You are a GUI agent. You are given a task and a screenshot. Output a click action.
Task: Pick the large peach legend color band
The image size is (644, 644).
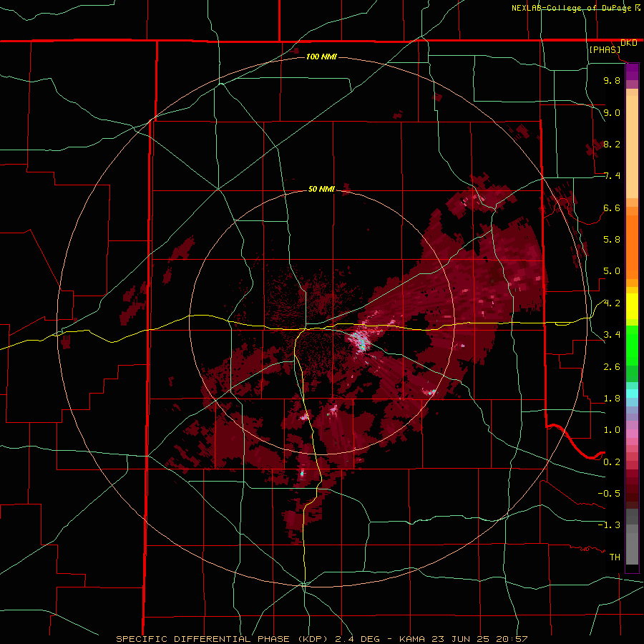pos(632,147)
